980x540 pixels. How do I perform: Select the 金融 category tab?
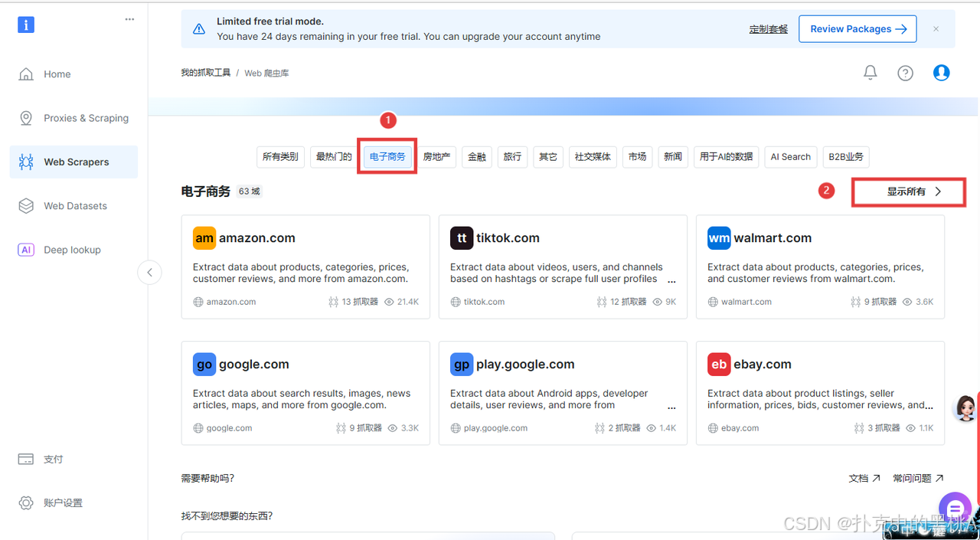477,157
